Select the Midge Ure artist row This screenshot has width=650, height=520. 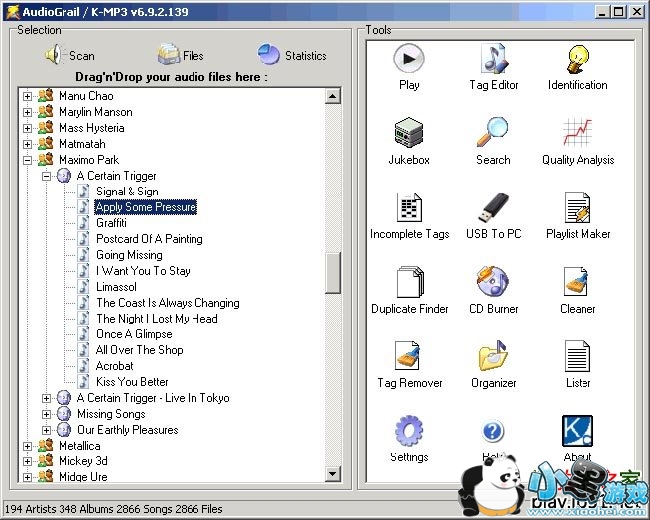pyautogui.click(x=83, y=476)
